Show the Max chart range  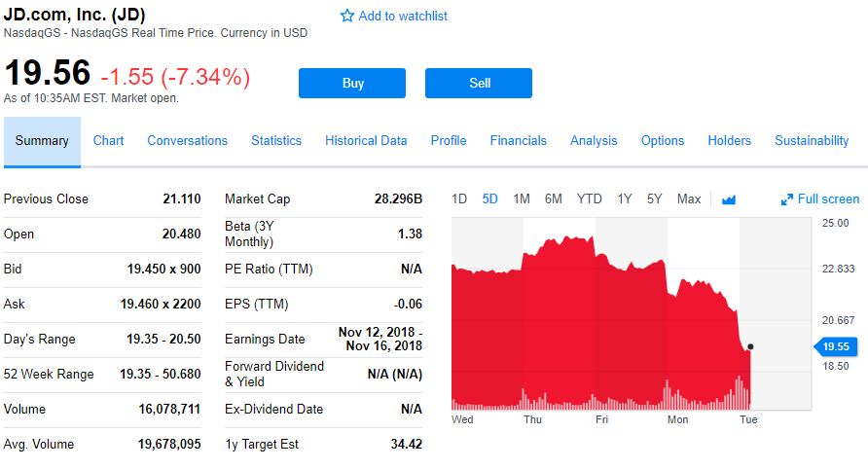tap(689, 198)
